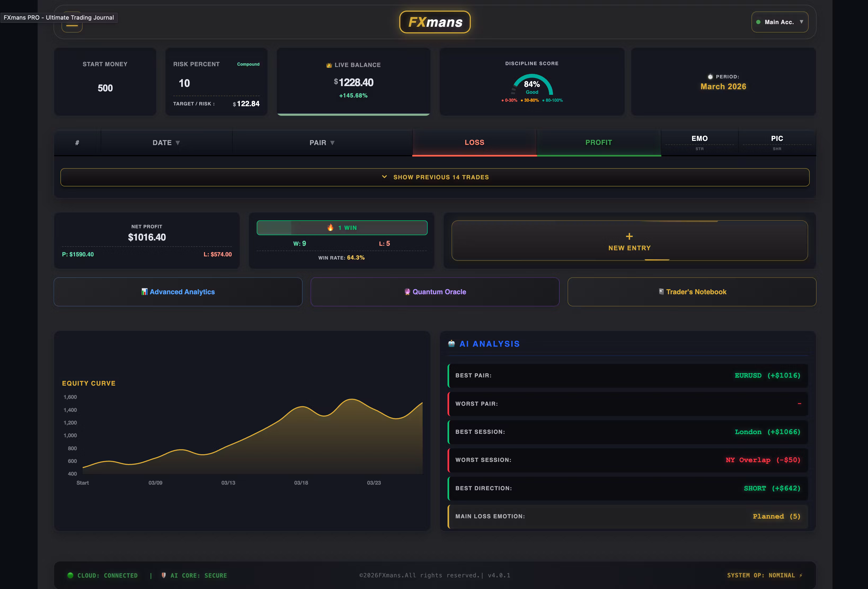Click the FXmans logo
The height and width of the screenshot is (589, 868).
(435, 22)
